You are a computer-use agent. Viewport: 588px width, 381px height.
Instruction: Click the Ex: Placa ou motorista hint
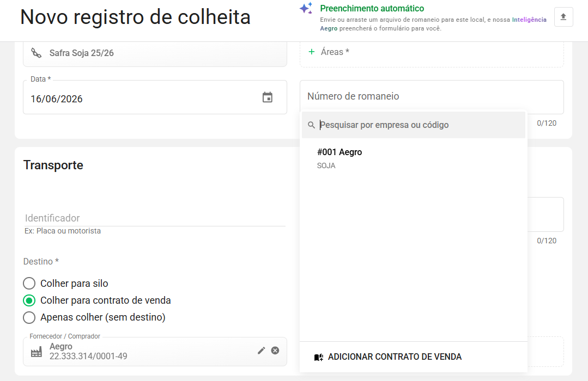(63, 231)
